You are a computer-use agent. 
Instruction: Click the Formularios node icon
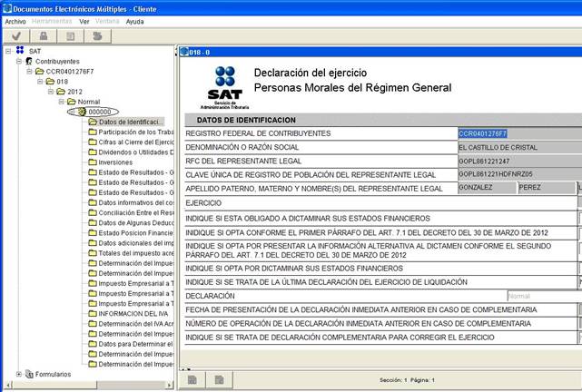click(29, 374)
